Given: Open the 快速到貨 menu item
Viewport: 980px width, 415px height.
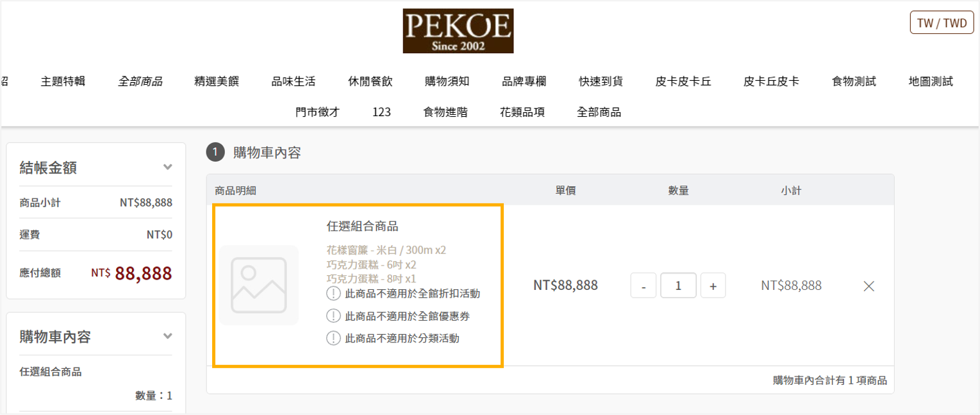Looking at the screenshot, I should point(601,81).
